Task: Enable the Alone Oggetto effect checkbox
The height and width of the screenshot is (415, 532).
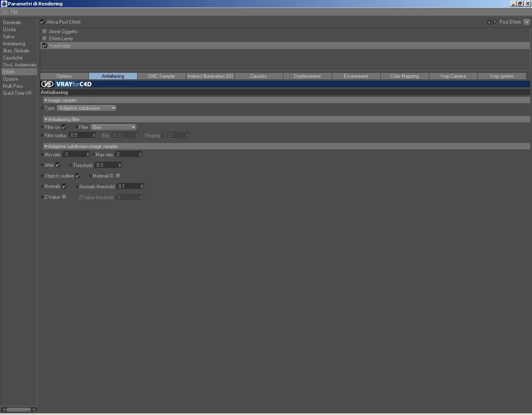Action: click(x=45, y=32)
